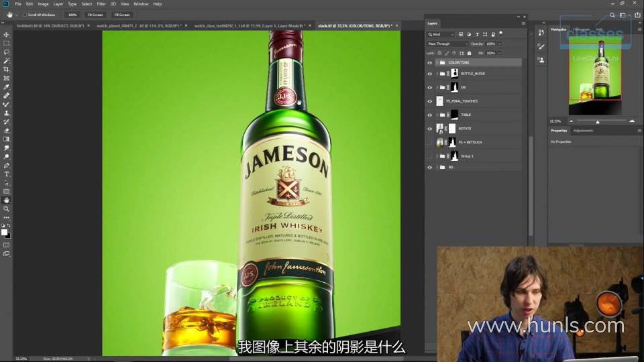This screenshot has width=644, height=362.
Task: Open the Window menu
Action: [x=141, y=4]
